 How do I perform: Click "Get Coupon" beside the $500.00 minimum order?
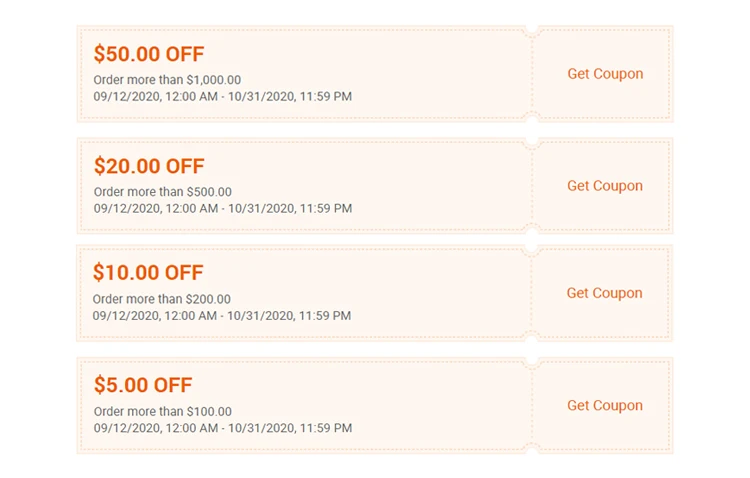tap(605, 186)
